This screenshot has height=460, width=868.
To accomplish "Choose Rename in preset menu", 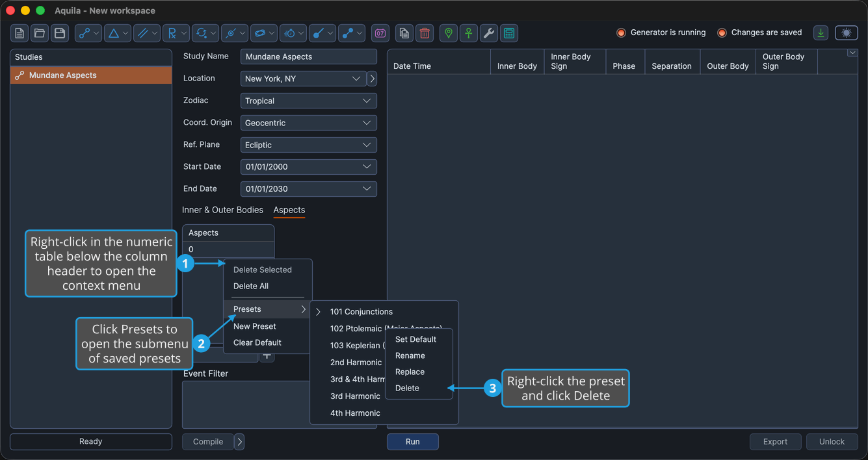I will (x=410, y=355).
